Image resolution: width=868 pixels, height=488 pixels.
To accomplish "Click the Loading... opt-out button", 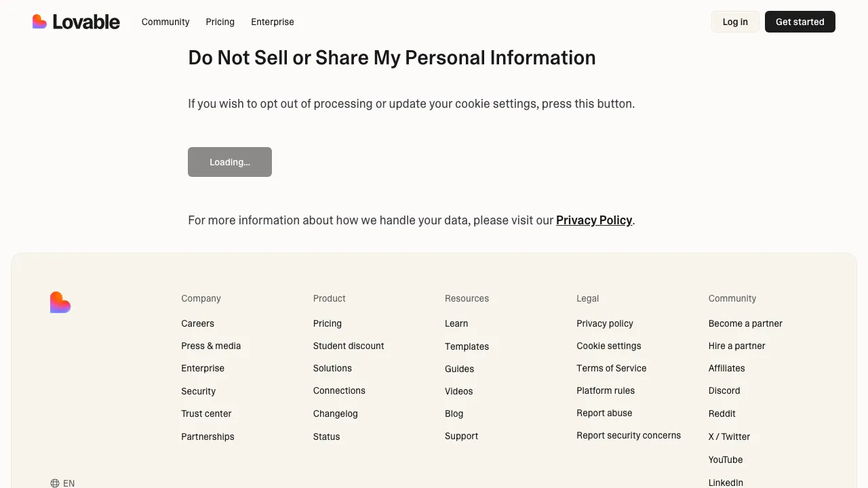I will 230,162.
